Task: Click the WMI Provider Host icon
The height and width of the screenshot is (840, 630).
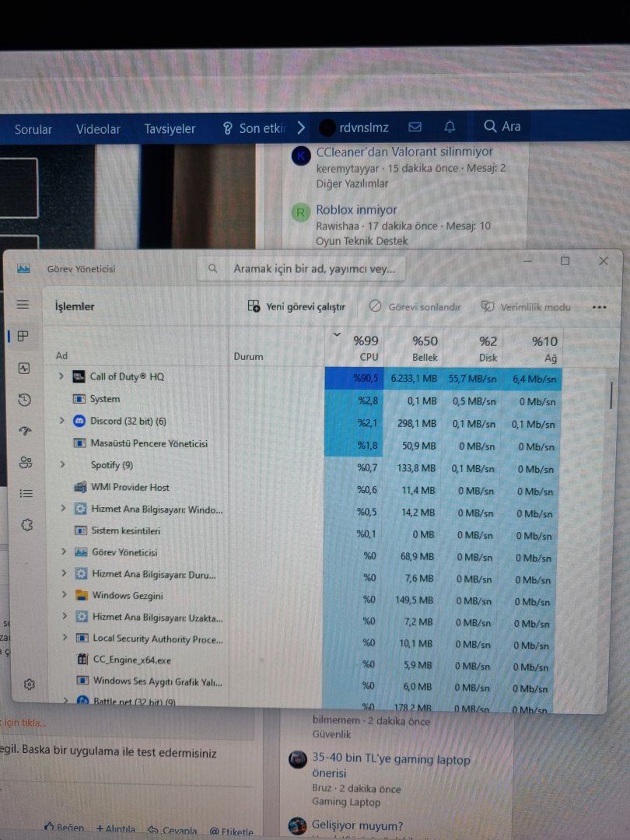Action: point(80,487)
